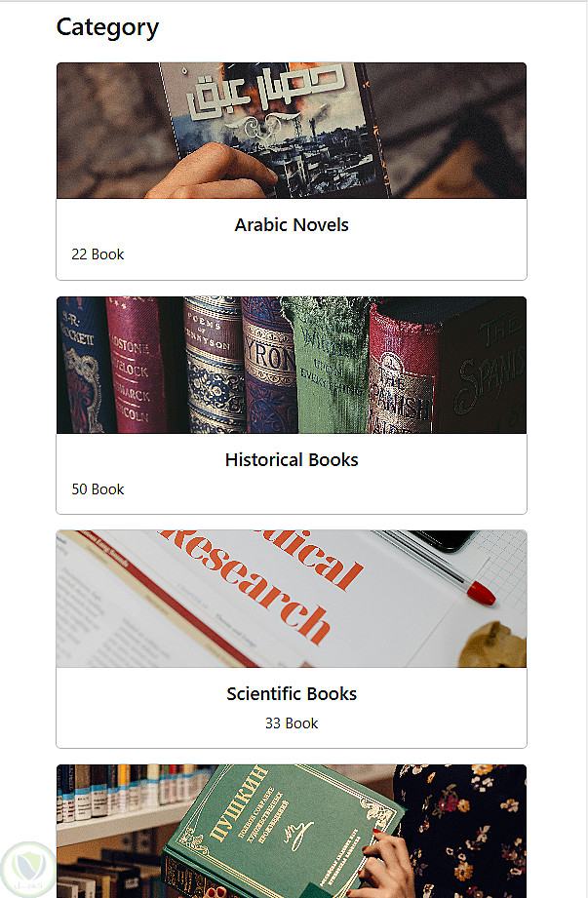Select the Scientific Books title
Screen dimensions: 588x898
pos(292,693)
